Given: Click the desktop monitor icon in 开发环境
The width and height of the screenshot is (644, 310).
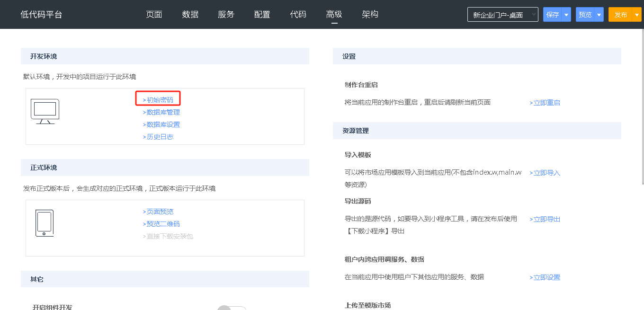Looking at the screenshot, I should [45, 111].
